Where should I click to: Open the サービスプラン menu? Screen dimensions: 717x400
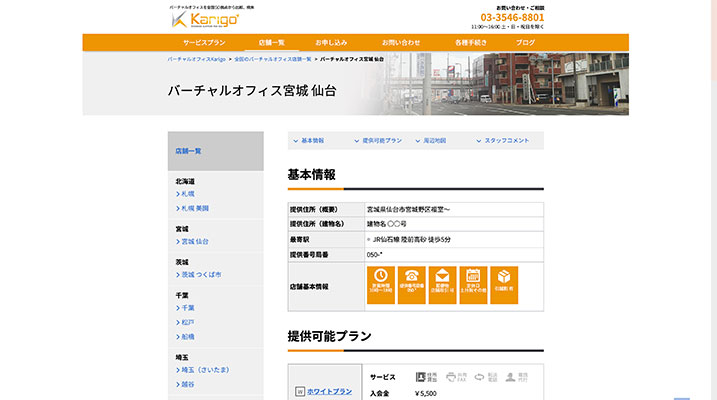point(204,43)
